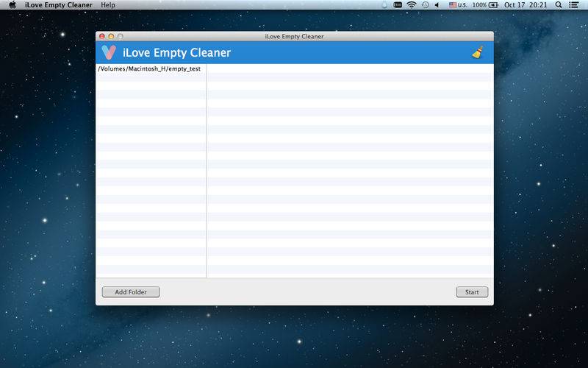Click the volume speaker icon
The height and width of the screenshot is (368, 588).
coord(437,5)
